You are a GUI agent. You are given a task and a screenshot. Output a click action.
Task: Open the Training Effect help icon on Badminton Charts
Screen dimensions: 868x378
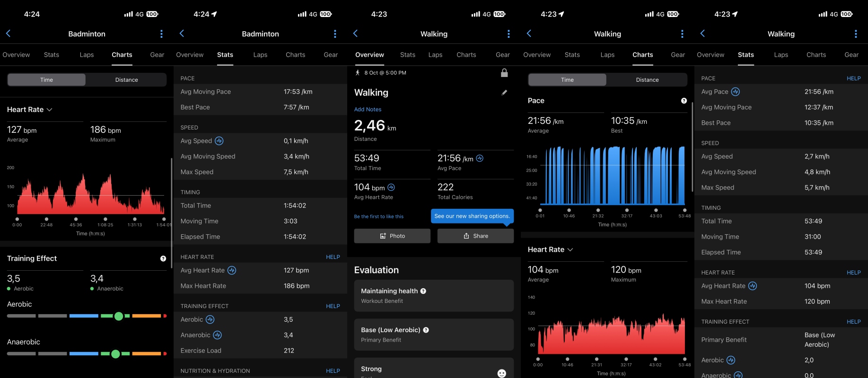pos(163,258)
